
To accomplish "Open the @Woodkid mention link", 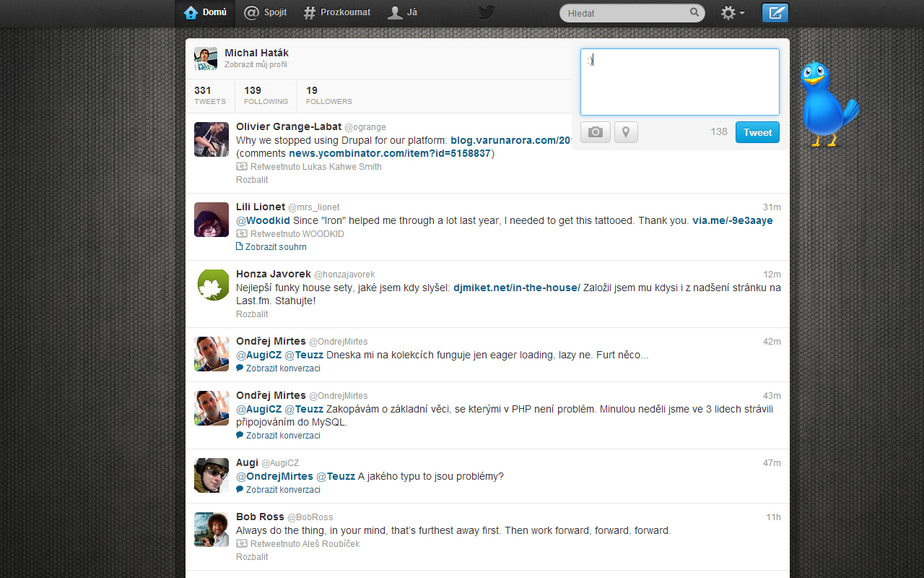I will (263, 220).
